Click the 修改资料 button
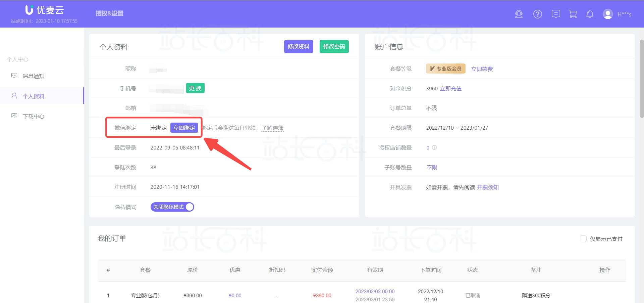The width and height of the screenshot is (644, 303). coord(298,46)
